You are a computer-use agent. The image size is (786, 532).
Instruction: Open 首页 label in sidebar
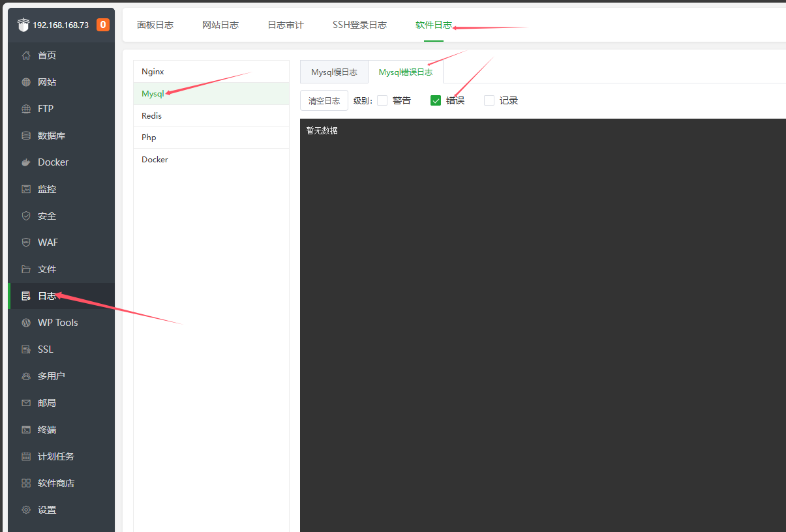point(47,55)
